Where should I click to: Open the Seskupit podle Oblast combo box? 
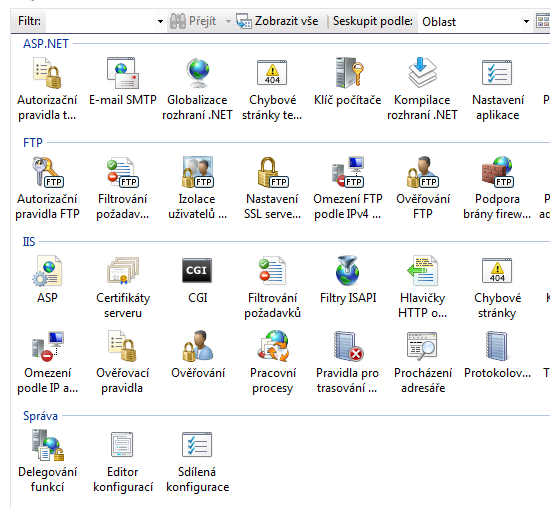[475, 21]
